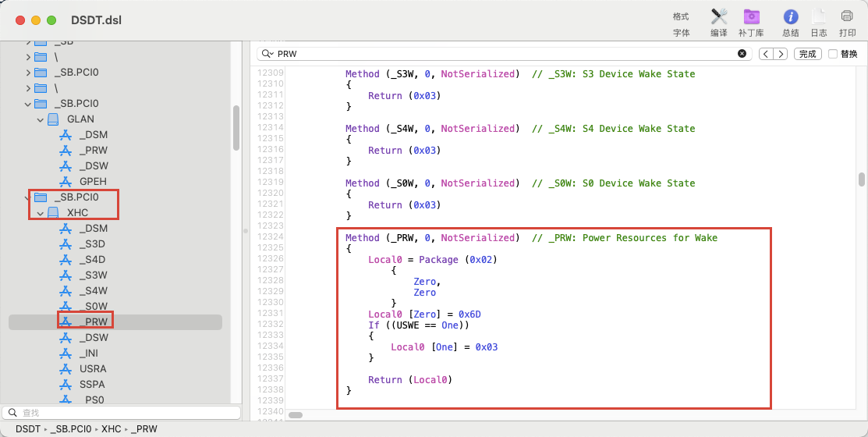This screenshot has width=868, height=437.
Task: Click the 打印 print icon
Action: coord(847,16)
